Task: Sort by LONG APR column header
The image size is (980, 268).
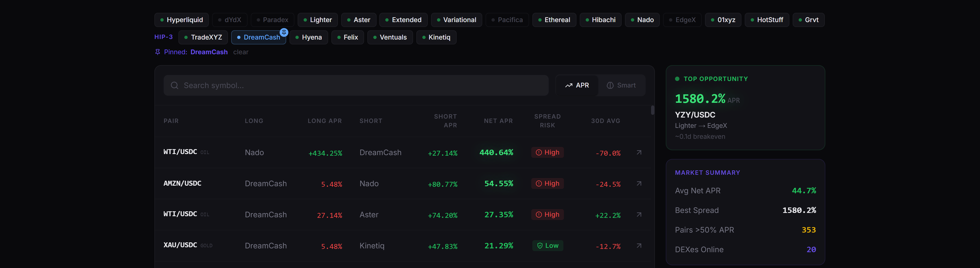Action: pyautogui.click(x=325, y=121)
